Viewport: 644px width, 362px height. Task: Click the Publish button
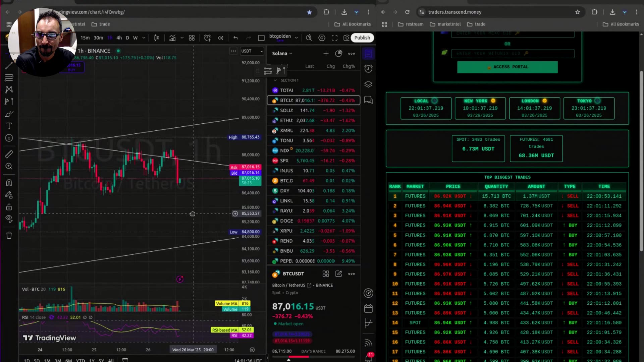pos(362,38)
